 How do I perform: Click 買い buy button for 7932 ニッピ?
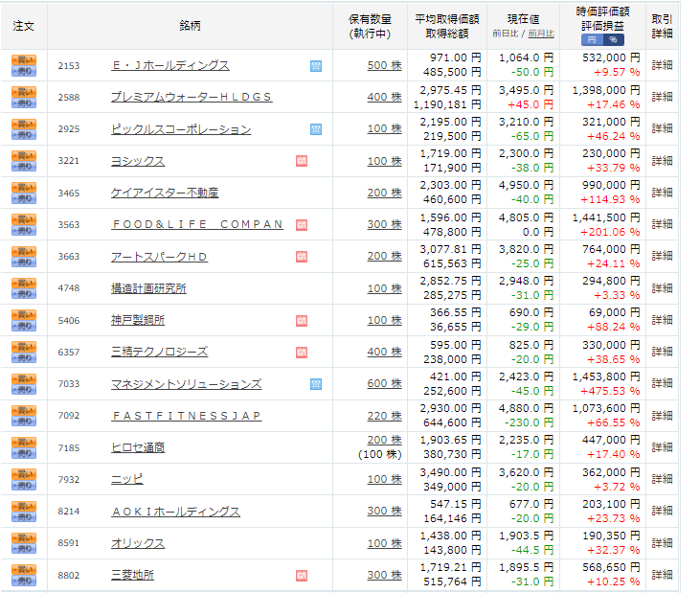(x=24, y=474)
